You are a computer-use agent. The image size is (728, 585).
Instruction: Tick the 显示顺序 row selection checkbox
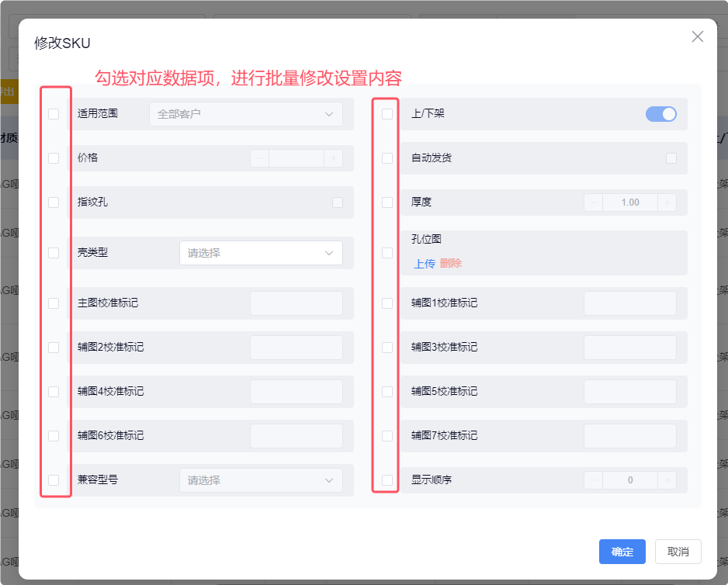tap(387, 480)
